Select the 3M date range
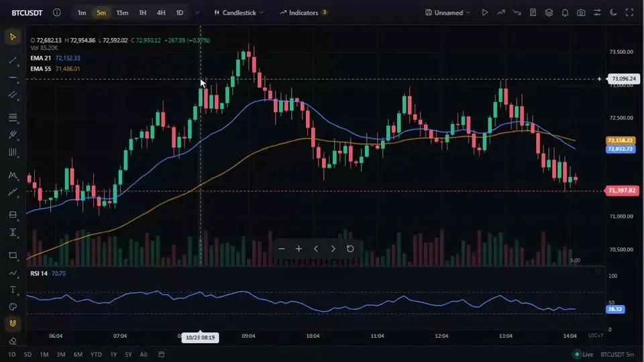644x362 pixels. 61,355
